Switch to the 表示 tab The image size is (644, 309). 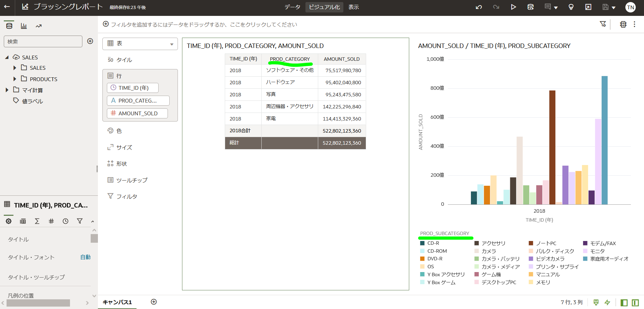[354, 7]
